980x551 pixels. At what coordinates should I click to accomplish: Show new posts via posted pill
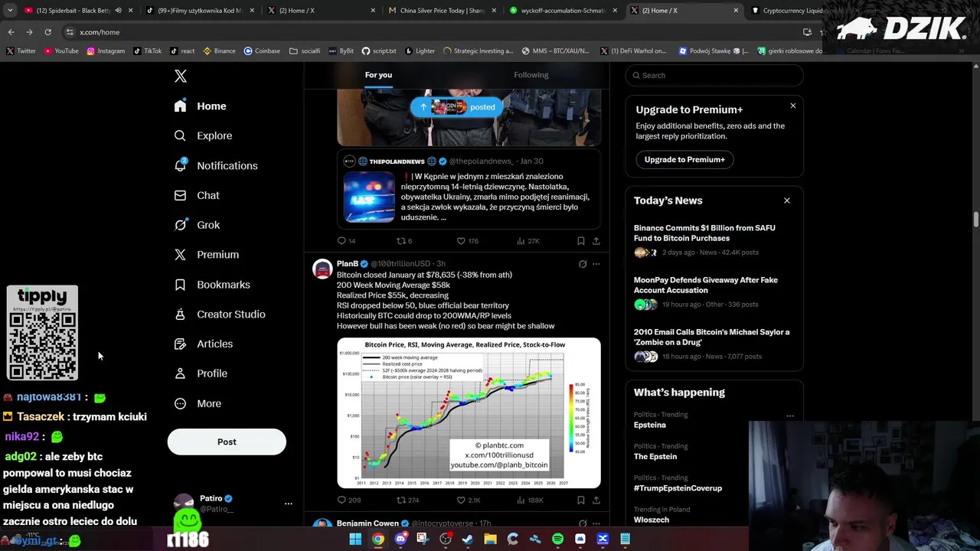pos(457,107)
